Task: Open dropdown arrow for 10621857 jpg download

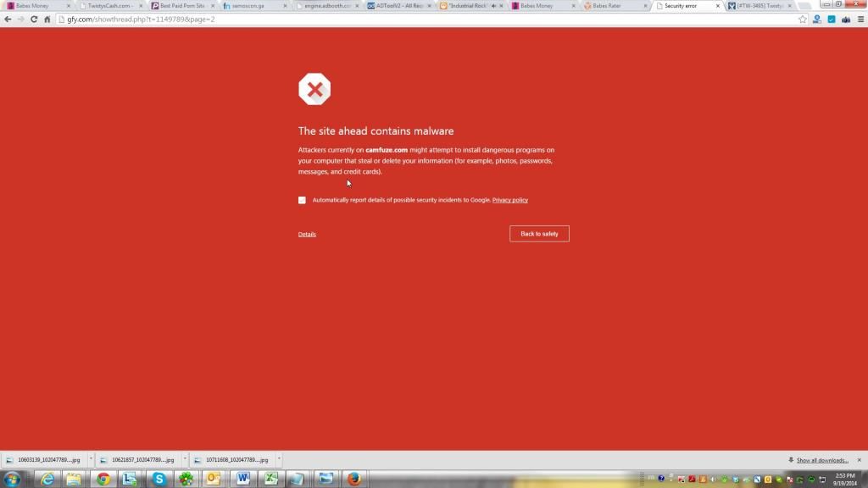Action: point(185,460)
